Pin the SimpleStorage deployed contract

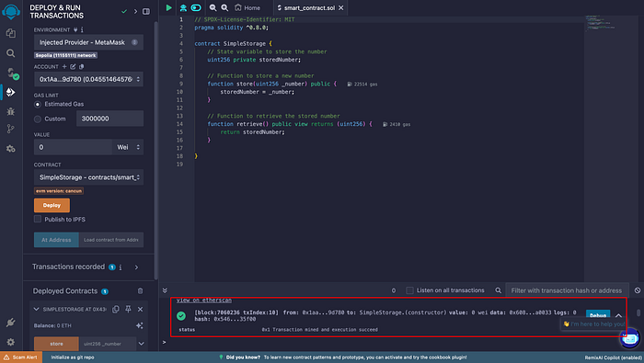pos(128,309)
